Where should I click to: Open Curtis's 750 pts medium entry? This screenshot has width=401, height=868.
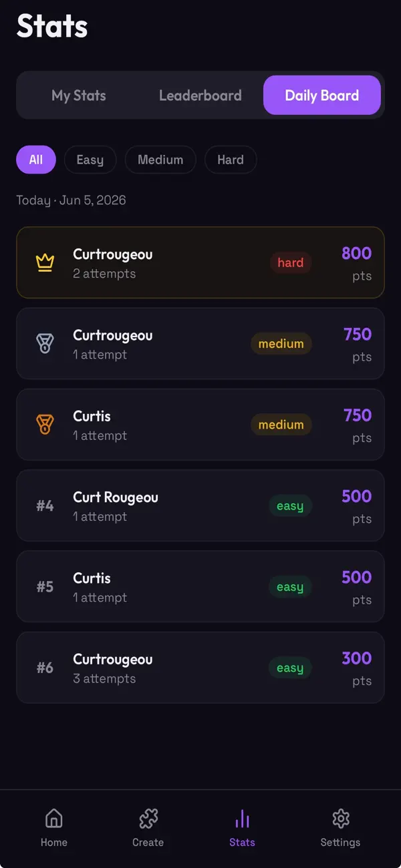point(200,425)
